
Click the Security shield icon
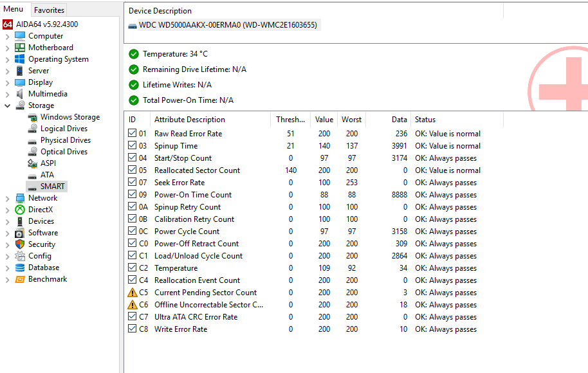pos(20,244)
